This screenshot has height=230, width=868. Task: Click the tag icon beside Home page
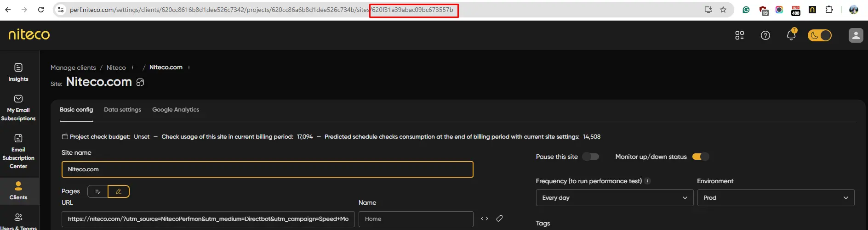click(499, 219)
